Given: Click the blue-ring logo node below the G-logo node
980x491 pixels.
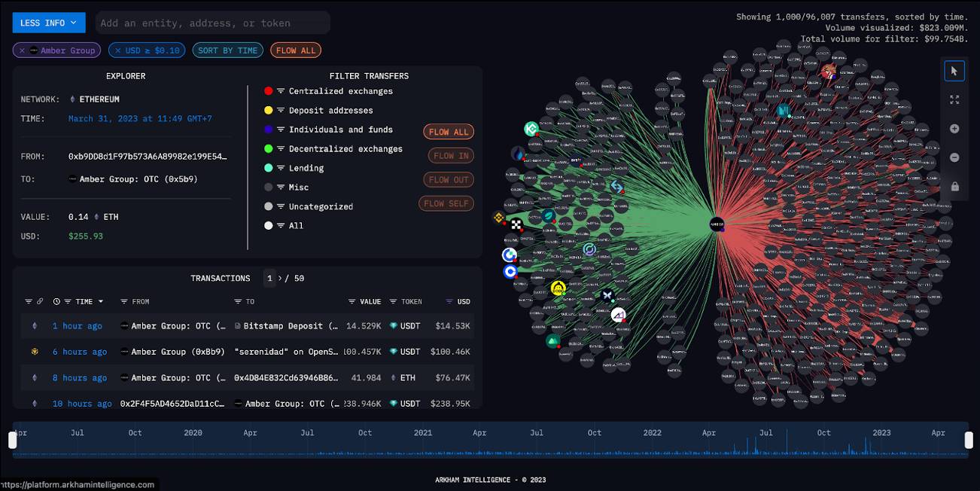Looking at the screenshot, I should 510,271.
